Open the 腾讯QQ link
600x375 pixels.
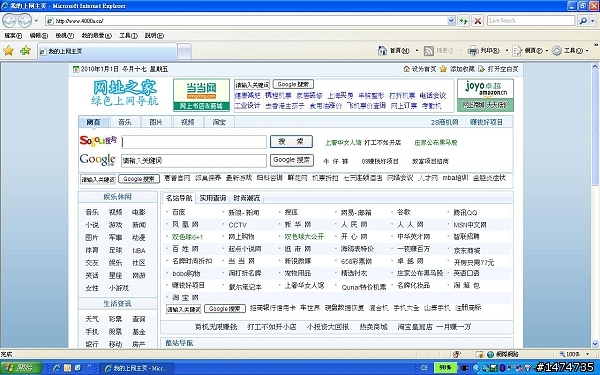465,212
